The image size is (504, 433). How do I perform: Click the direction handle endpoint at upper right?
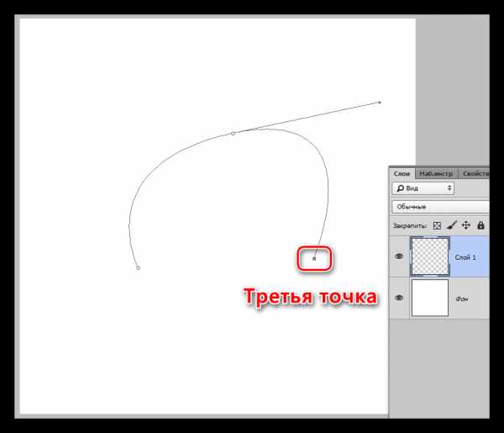pyautogui.click(x=380, y=103)
